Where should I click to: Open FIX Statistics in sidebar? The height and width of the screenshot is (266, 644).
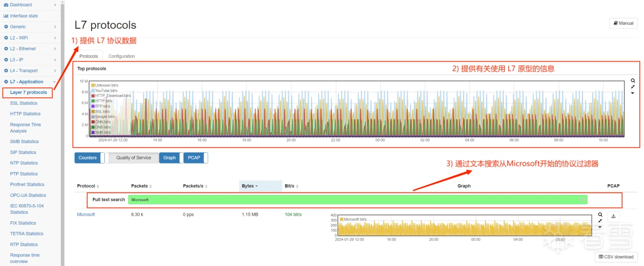click(x=23, y=223)
